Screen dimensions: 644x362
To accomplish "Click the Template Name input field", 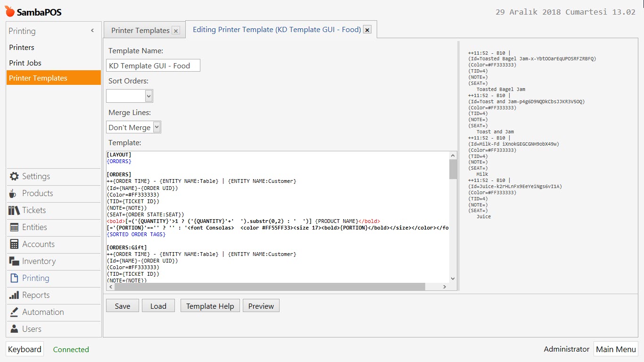I will [153, 66].
